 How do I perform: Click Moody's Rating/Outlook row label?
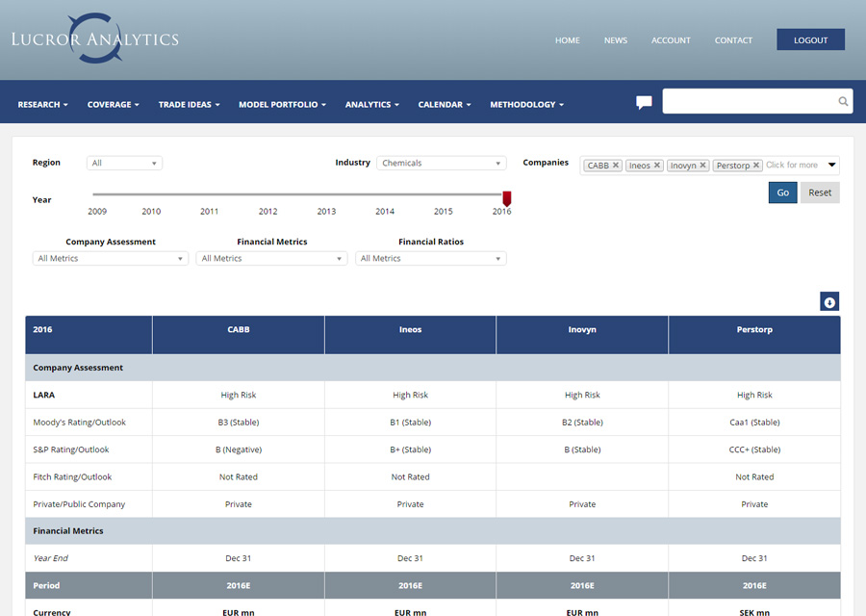80,423
